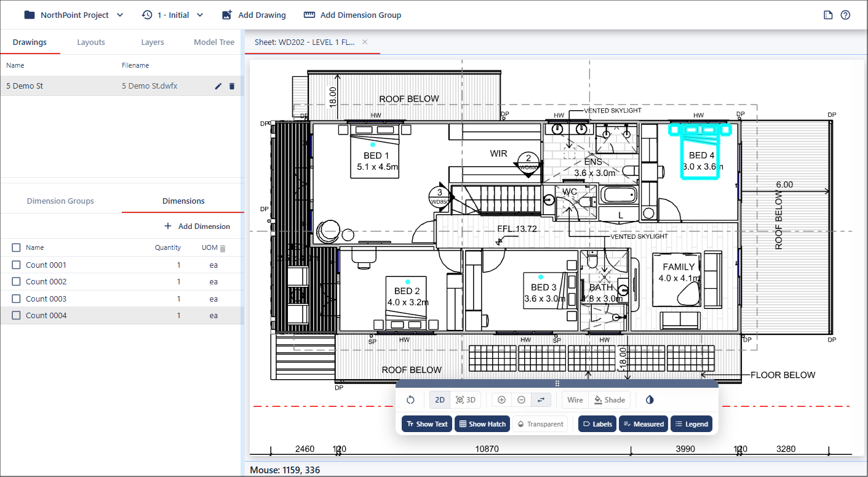Tick the Count 0002 checkbox
This screenshot has height=477, width=868.
click(x=17, y=282)
